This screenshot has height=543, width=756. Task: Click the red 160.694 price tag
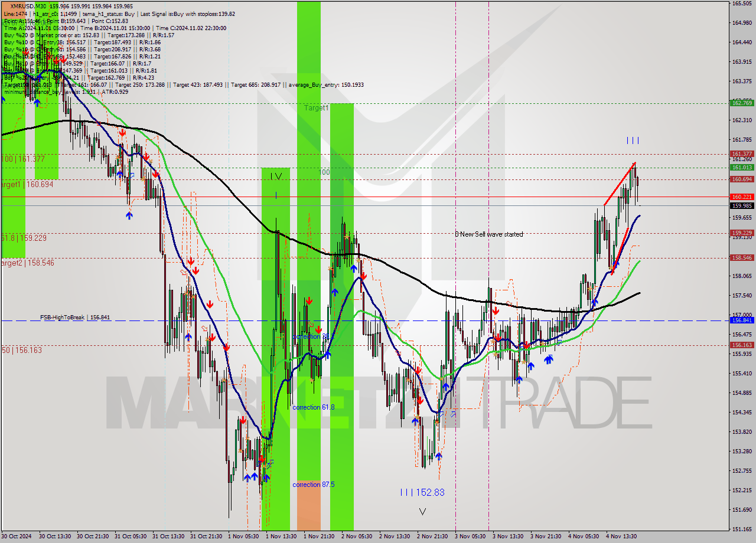(x=742, y=179)
